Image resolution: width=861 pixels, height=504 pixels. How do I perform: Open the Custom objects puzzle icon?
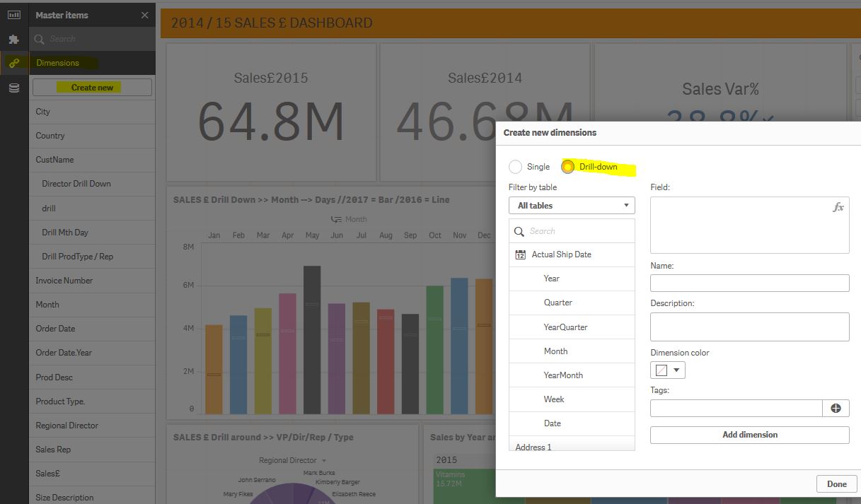[x=13, y=40]
